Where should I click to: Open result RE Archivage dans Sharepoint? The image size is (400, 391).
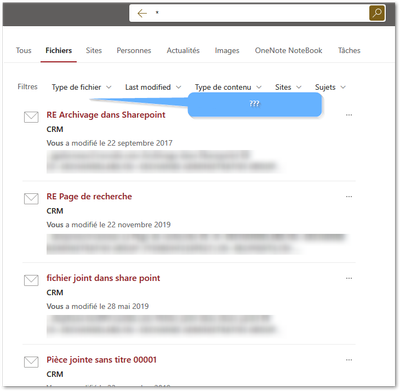pos(106,115)
